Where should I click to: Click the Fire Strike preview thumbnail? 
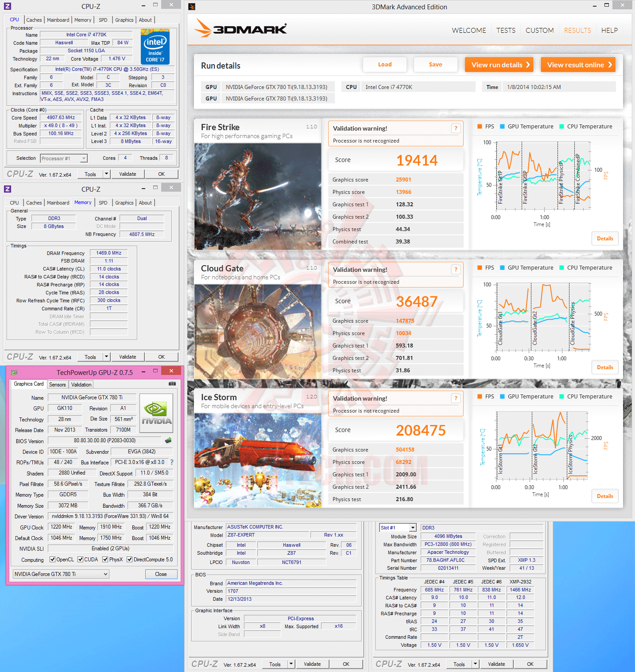pyautogui.click(x=258, y=196)
